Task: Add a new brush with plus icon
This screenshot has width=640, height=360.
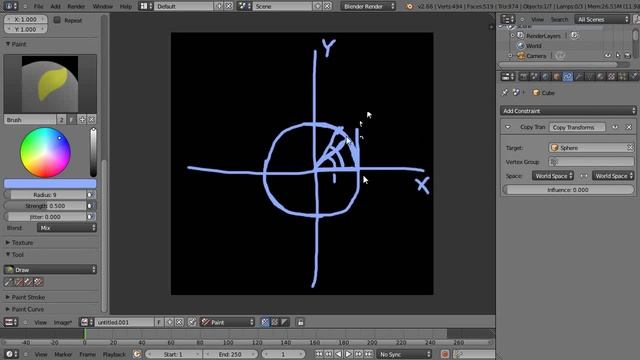Action: tap(82, 120)
